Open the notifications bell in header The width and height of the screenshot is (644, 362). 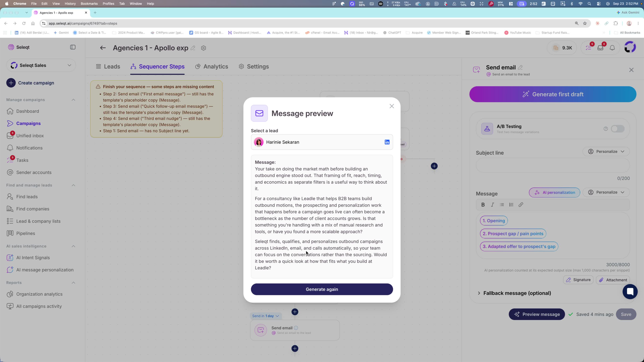click(612, 48)
